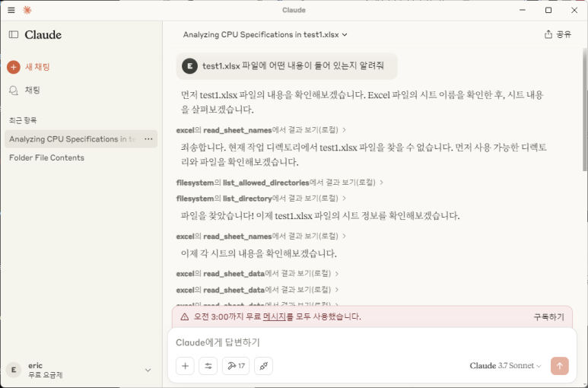Screen dimensions: 588x388
Task: Expand first excel read_sheet_names result
Action: (261, 130)
